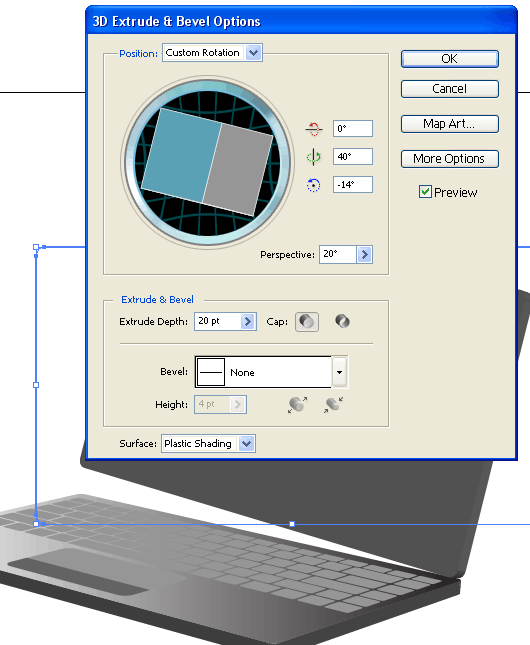Open the Surface shading dropdown
This screenshot has height=645, width=530.
point(246,443)
